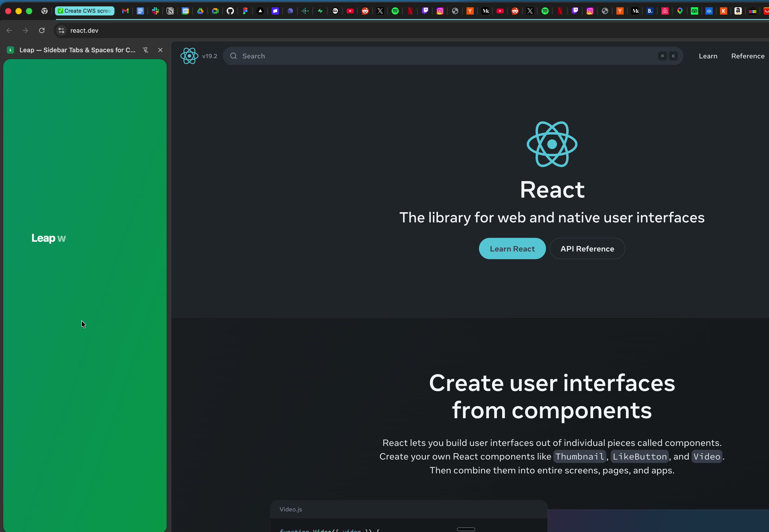Switch to the pinned GitHub tab
This screenshot has height=532, width=769.
coord(230,11)
